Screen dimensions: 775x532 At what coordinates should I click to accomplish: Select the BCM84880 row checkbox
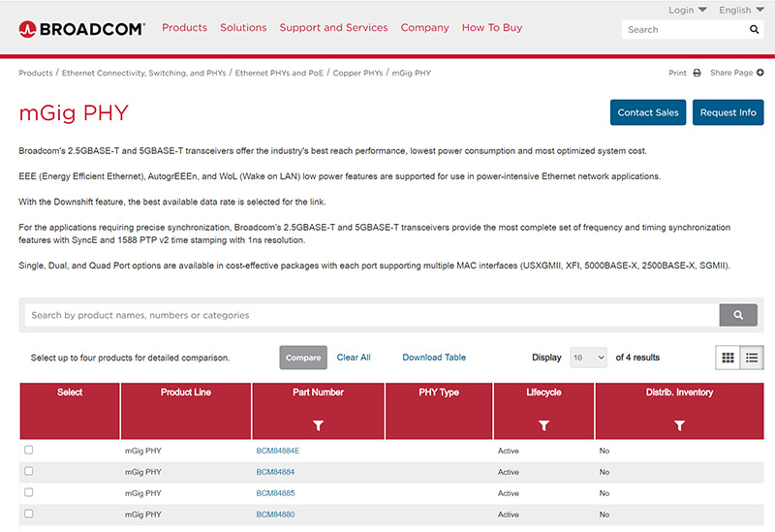29,514
